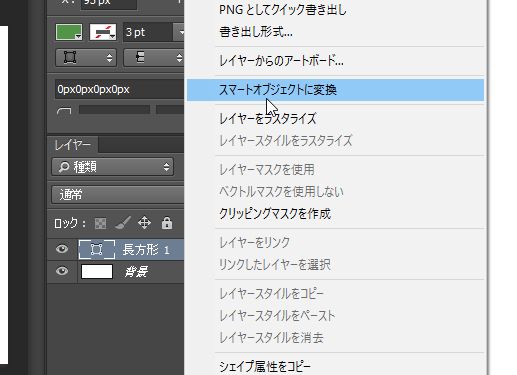Click シェイプ属性をコピー menu item
The image size is (517, 375).
265,367
